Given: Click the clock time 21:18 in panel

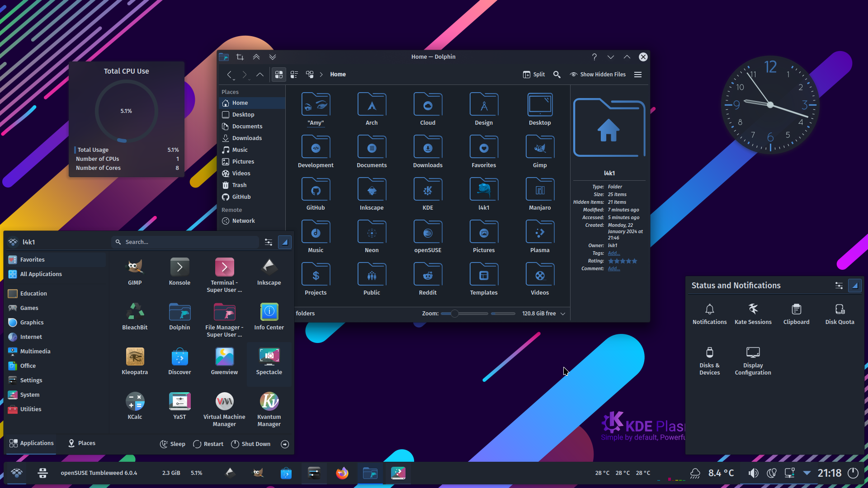Looking at the screenshot, I should point(830,473).
